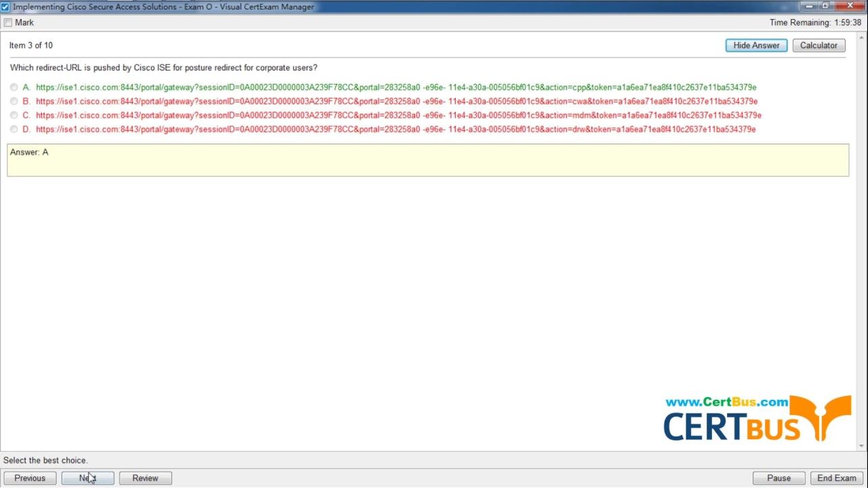Minimize the Visual CertExam window
Viewport: 868px width, 488px height.
click(x=808, y=6)
